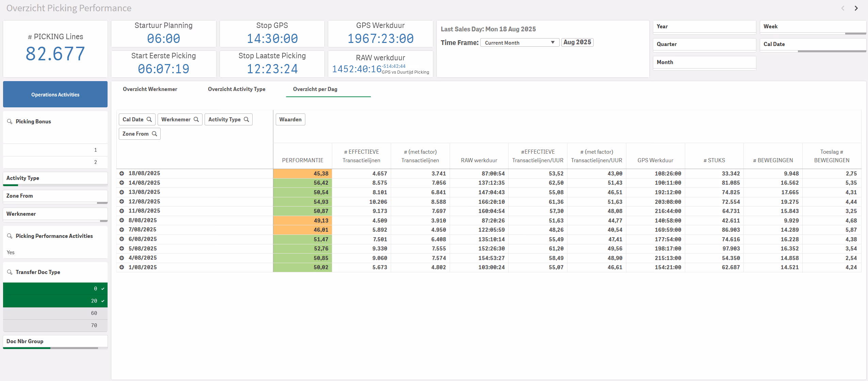Go to next sheet arrow
868x381 pixels.
856,8
